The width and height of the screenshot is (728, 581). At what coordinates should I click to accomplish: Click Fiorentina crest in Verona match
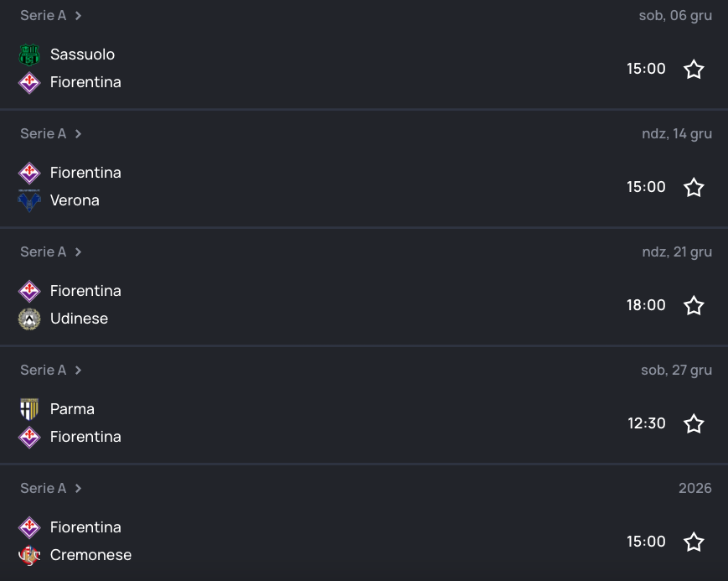click(x=29, y=173)
